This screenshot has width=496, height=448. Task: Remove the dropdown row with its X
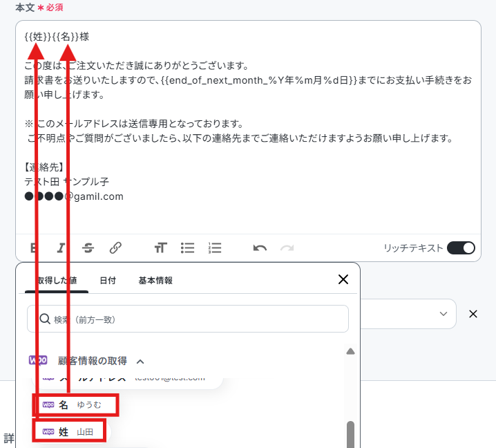tap(473, 314)
